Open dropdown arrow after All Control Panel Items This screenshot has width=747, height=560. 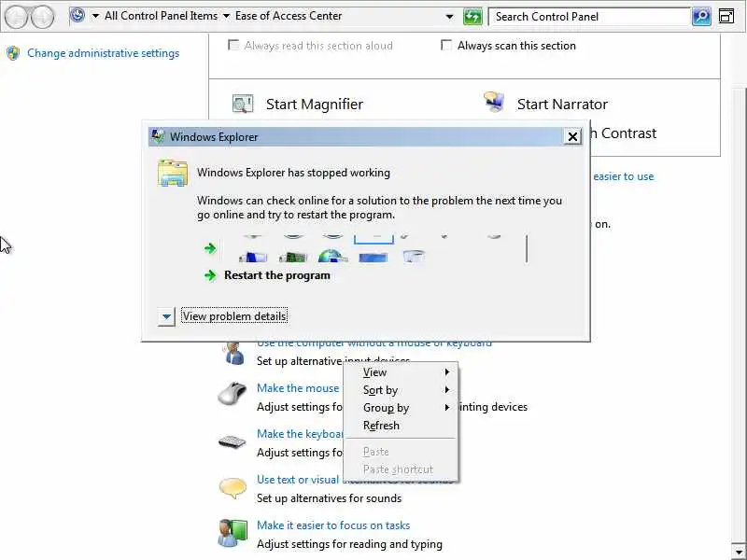(x=226, y=16)
